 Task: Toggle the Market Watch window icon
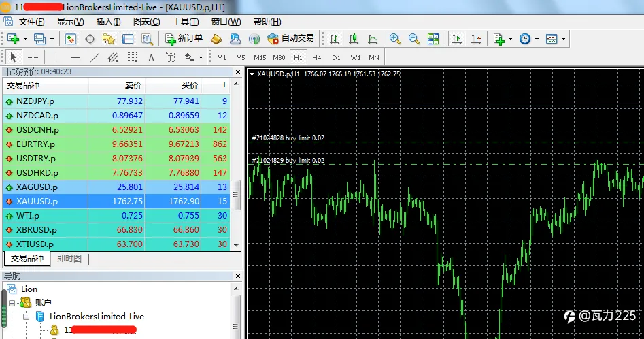[71, 39]
